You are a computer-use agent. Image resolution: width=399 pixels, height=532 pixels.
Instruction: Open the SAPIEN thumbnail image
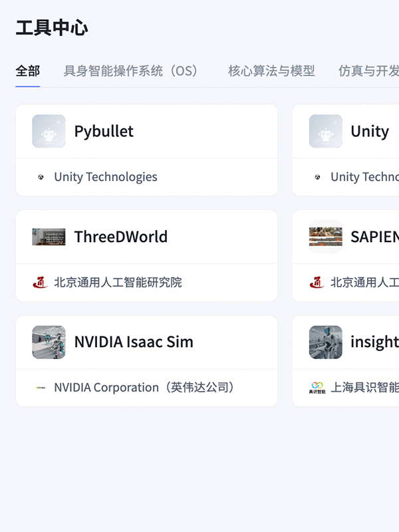[x=326, y=237]
